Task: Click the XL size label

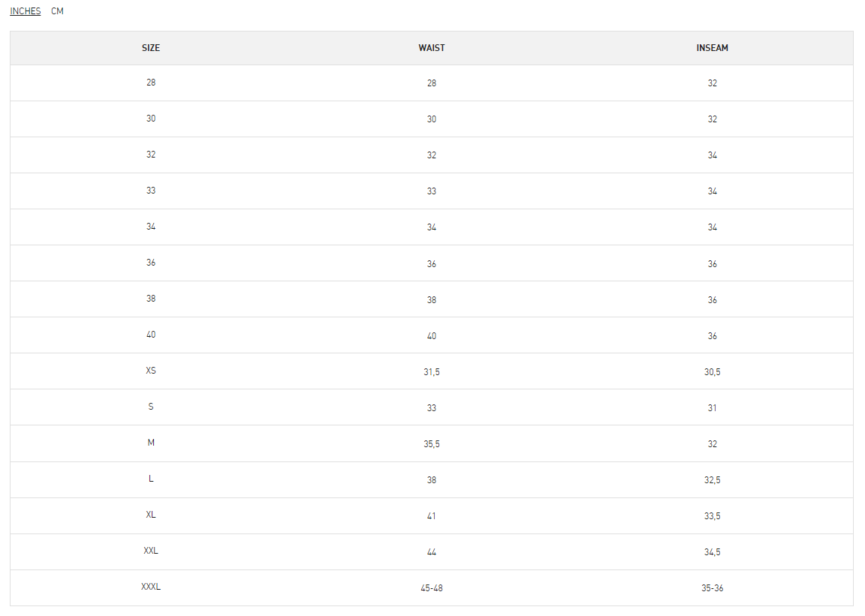Action: [151, 515]
